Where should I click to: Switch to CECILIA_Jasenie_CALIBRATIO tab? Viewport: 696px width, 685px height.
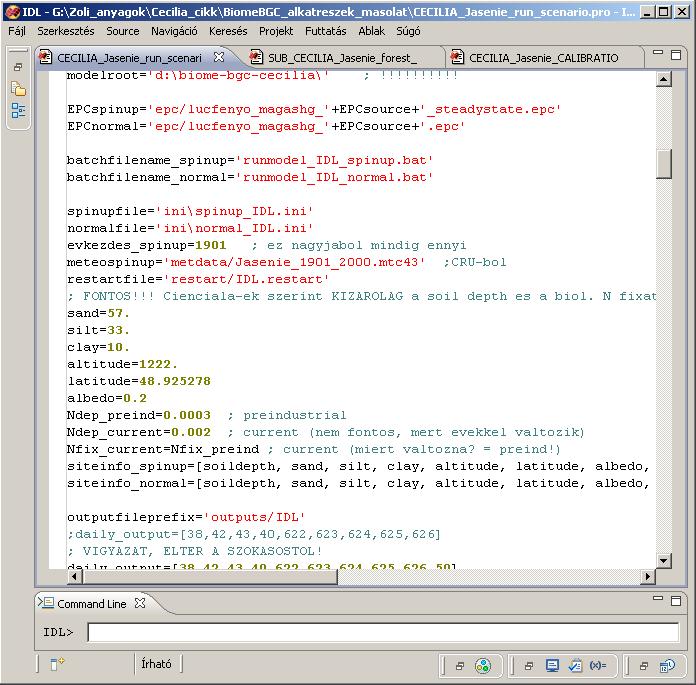point(543,58)
